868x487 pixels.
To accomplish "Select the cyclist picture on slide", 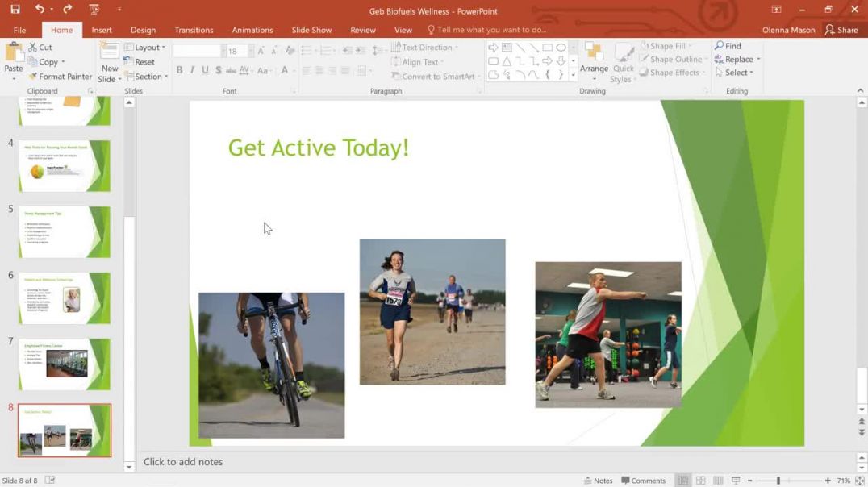I will (x=271, y=365).
